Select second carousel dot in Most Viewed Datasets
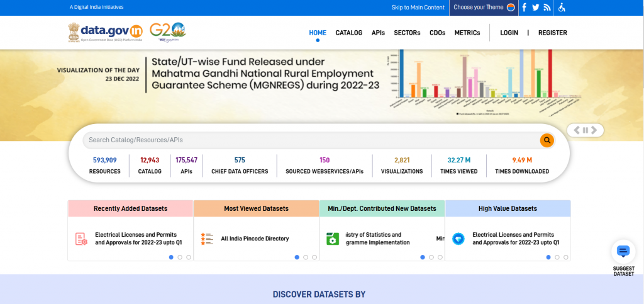 [x=306, y=257]
